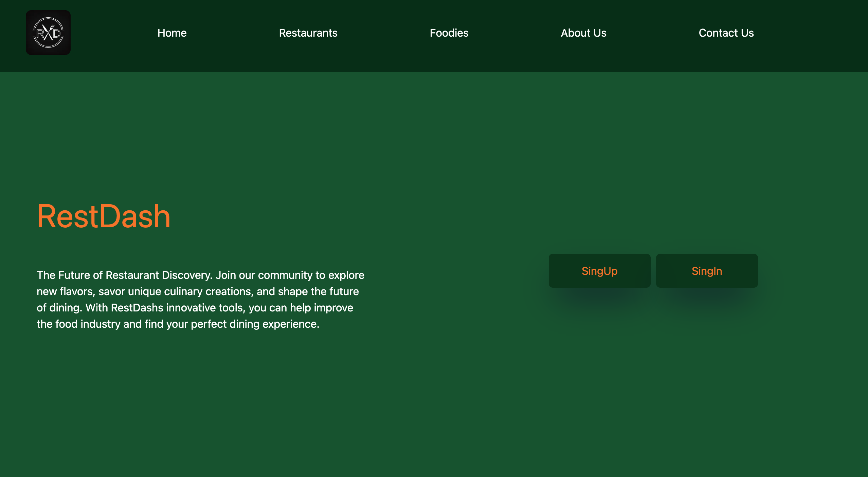Click the 'perfect dining experience' closing text

coord(255,324)
